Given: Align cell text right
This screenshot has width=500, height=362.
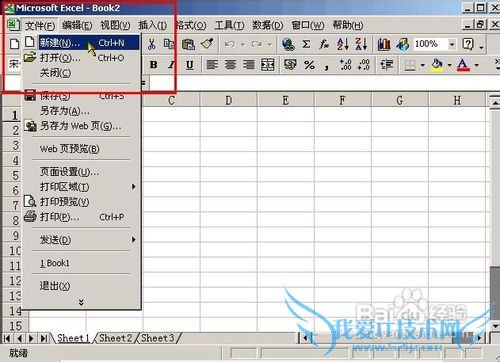Looking at the screenshot, I should tap(249, 64).
